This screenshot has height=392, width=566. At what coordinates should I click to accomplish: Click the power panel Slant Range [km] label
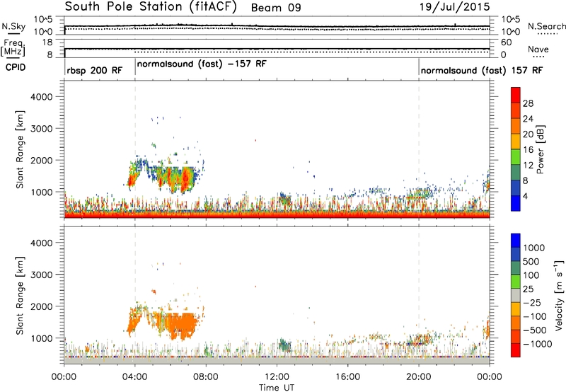pos(20,150)
